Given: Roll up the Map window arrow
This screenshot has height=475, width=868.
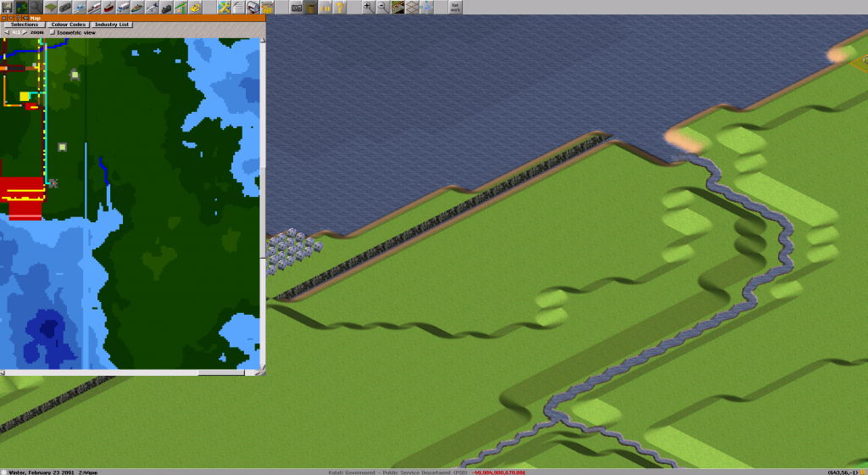Looking at the screenshot, I should click(10, 19).
